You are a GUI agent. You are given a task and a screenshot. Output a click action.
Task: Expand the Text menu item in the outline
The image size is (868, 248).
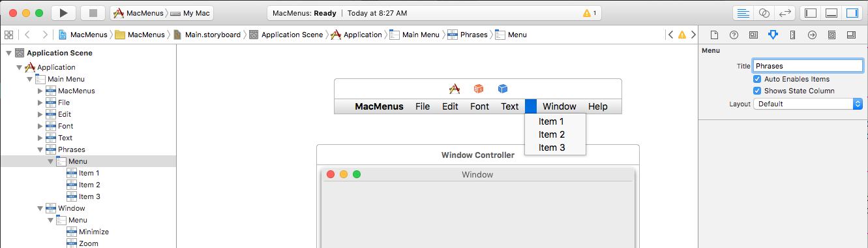(x=40, y=138)
